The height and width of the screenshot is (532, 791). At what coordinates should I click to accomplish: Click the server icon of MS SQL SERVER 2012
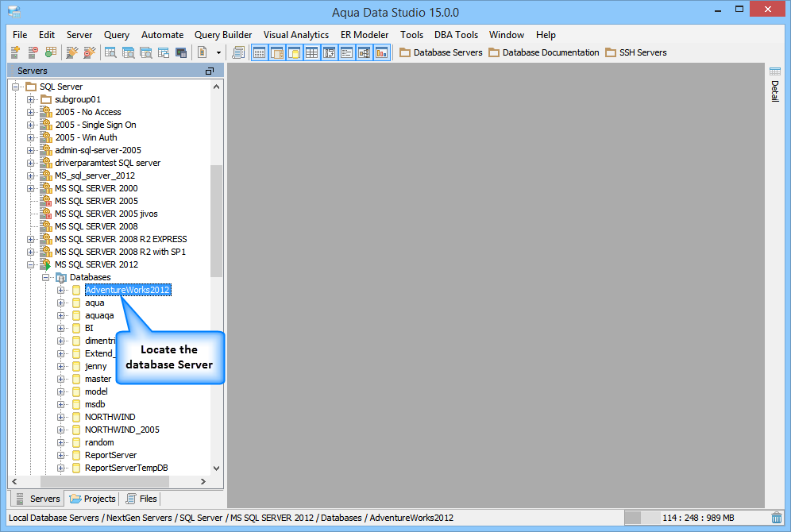[x=46, y=264]
